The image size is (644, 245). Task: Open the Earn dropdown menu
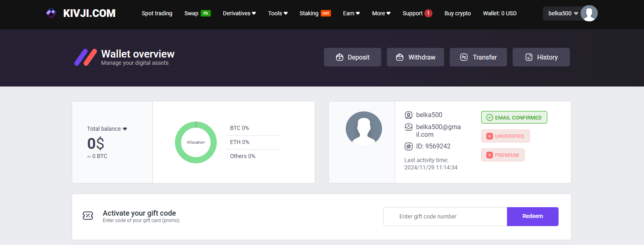[x=351, y=13]
